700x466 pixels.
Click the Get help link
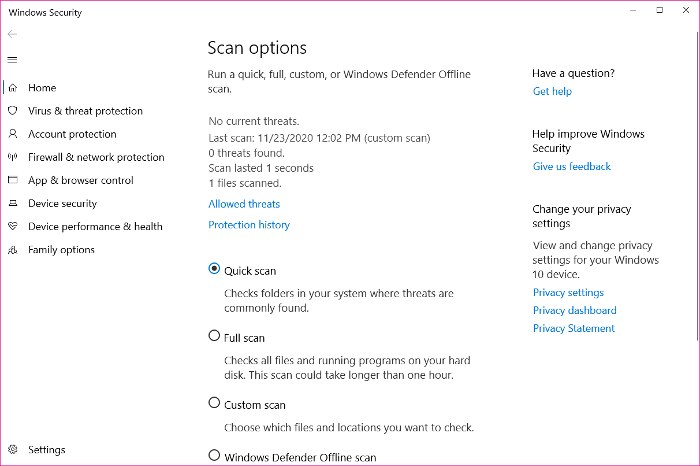coord(552,91)
